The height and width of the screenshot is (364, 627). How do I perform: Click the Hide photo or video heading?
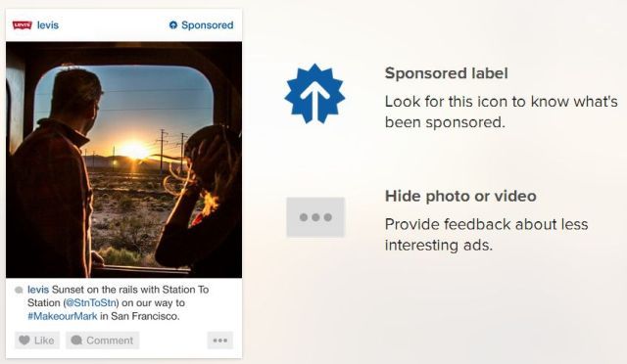tap(460, 196)
